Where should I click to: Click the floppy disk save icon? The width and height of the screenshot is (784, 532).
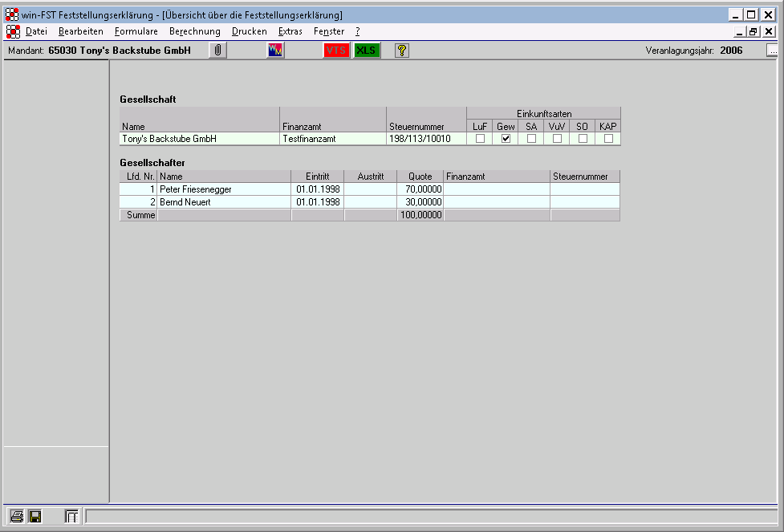(35, 517)
